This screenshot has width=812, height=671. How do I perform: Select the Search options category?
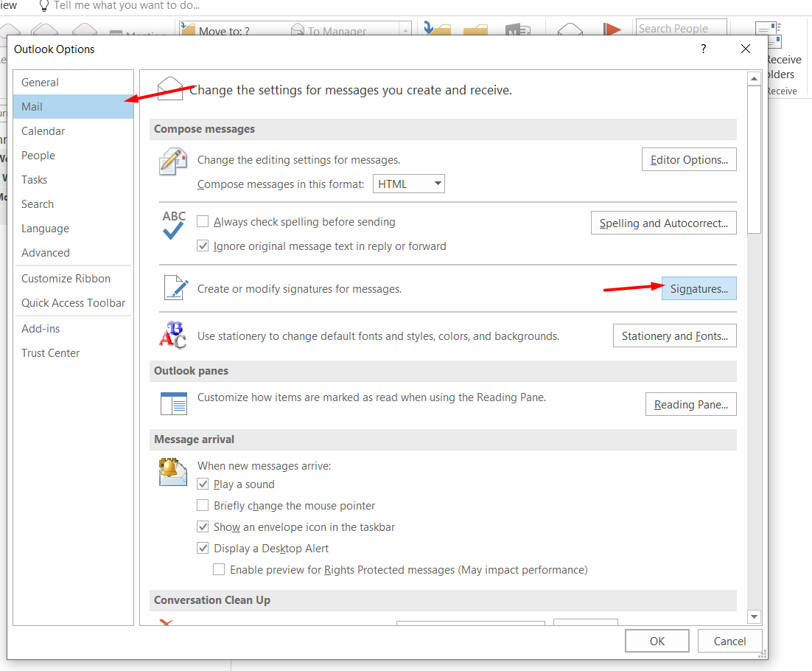point(73,204)
